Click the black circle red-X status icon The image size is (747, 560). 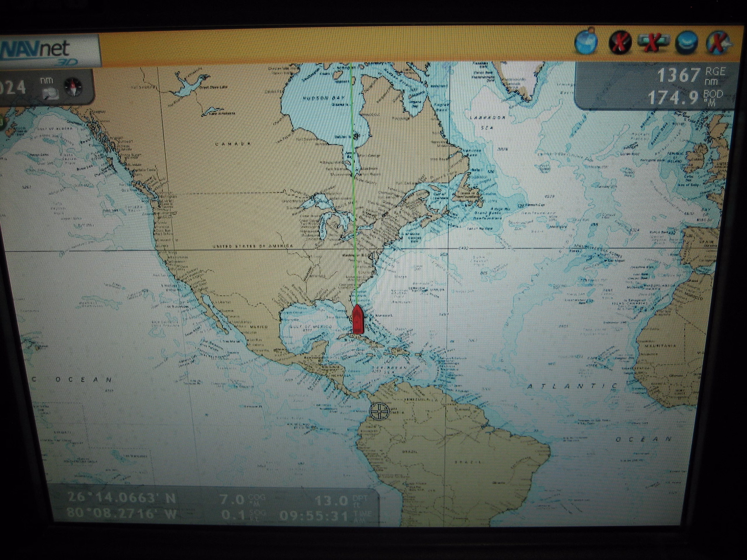(620, 43)
